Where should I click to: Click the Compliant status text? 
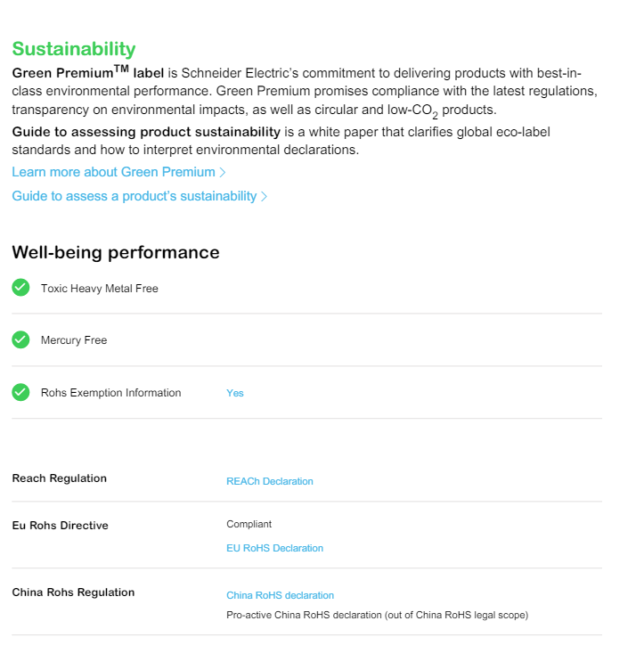(x=249, y=524)
